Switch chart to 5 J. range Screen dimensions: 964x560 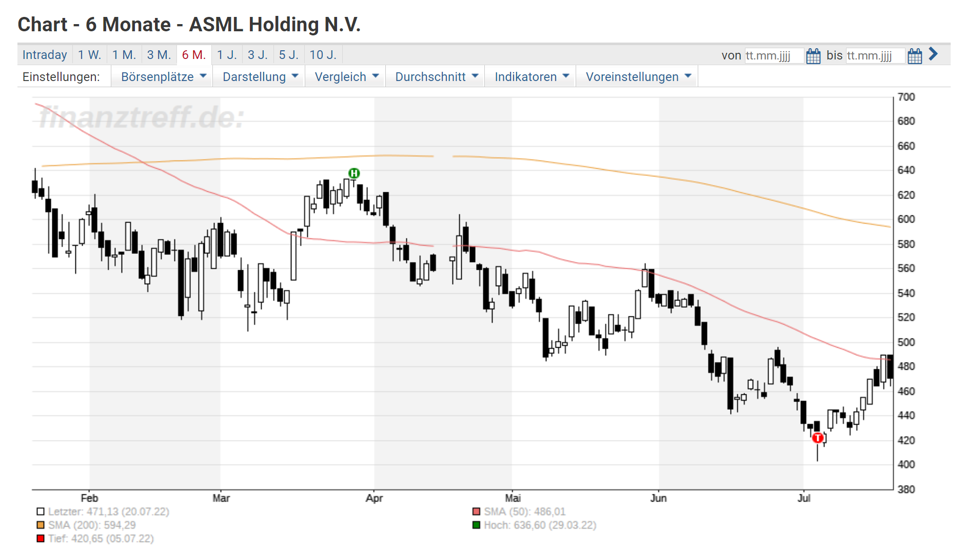coord(289,55)
